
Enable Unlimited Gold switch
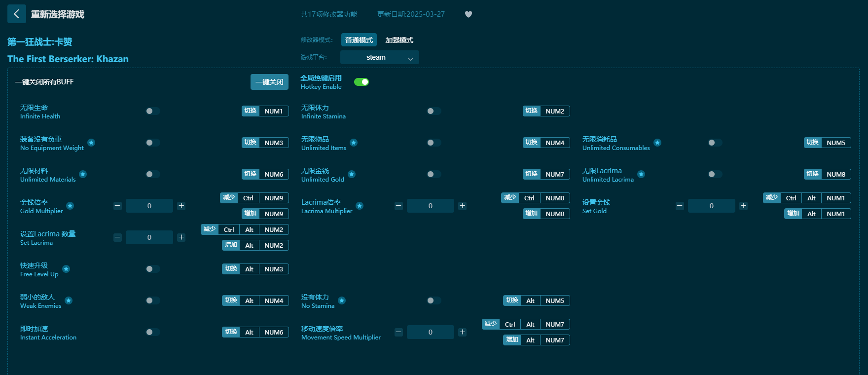(434, 174)
